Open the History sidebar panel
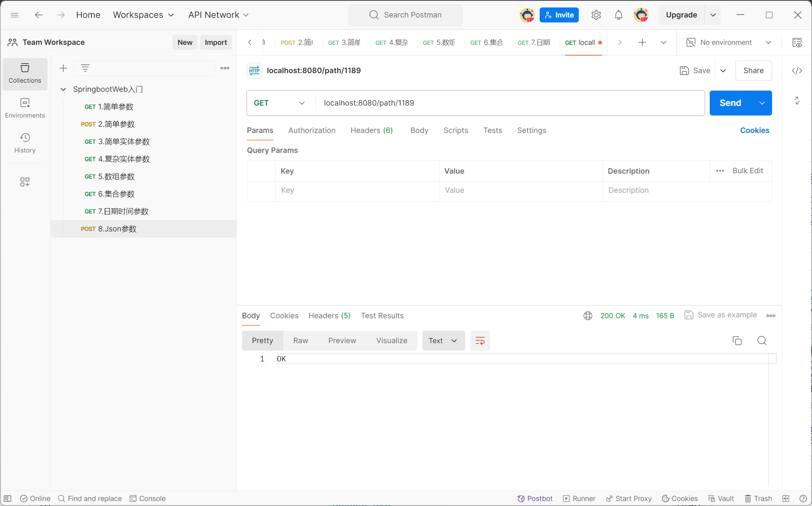Screen dimensions: 812x506 pos(25,143)
